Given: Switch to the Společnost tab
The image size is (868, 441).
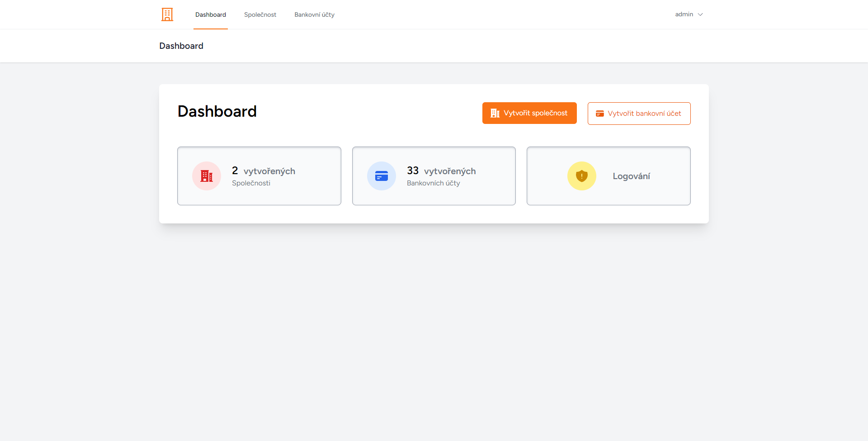Looking at the screenshot, I should click(x=260, y=14).
